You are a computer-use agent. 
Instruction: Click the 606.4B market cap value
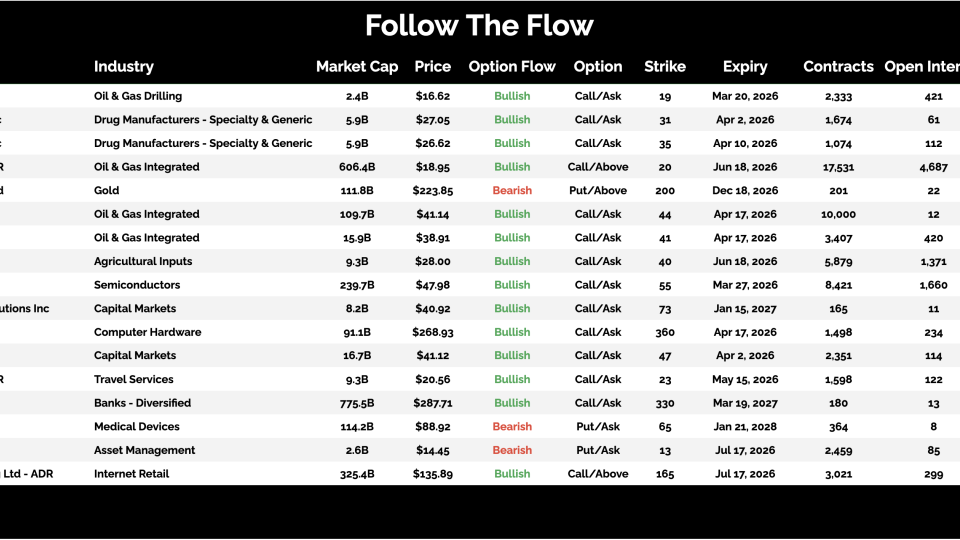357,167
